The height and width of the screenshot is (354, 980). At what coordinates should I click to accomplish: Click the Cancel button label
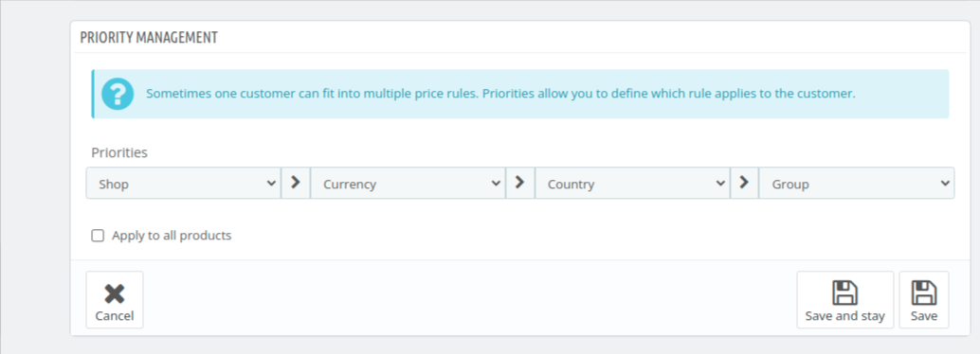click(115, 316)
